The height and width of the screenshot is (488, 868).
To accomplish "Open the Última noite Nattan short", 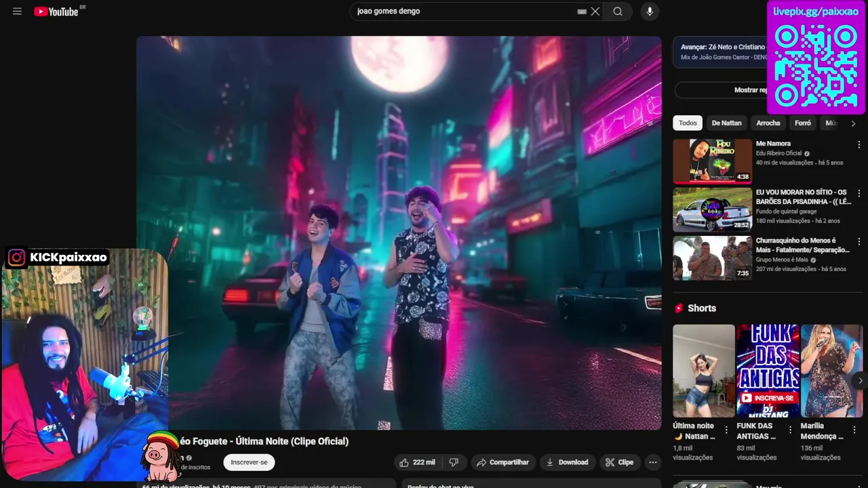I will click(704, 371).
